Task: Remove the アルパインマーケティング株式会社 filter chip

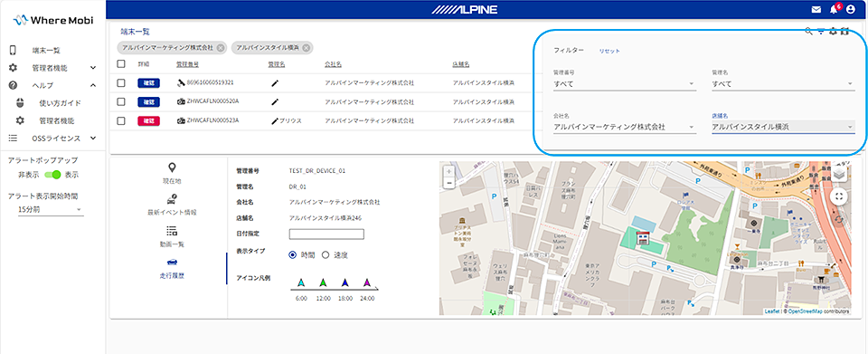Action: pyautogui.click(x=221, y=48)
